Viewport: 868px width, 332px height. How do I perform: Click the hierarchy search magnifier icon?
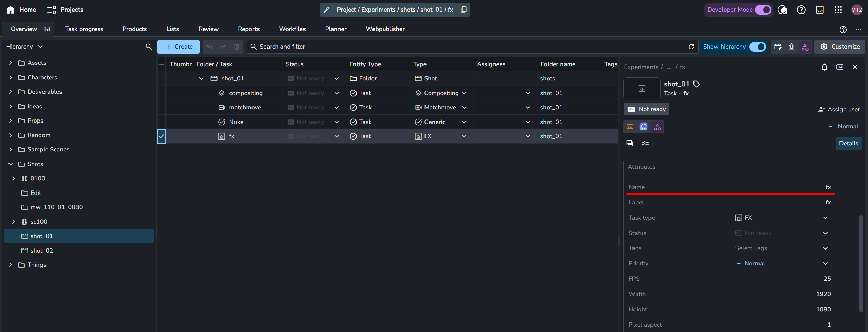[149, 47]
